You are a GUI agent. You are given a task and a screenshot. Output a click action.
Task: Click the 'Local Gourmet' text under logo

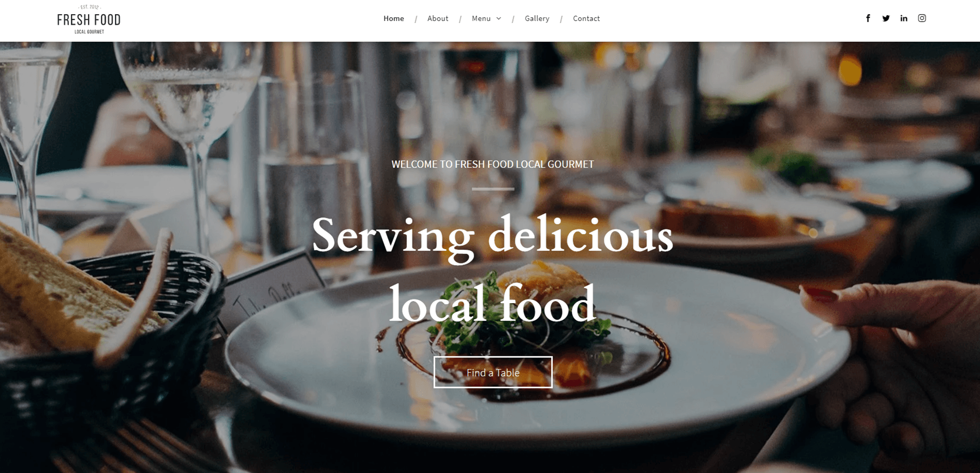[x=89, y=32]
